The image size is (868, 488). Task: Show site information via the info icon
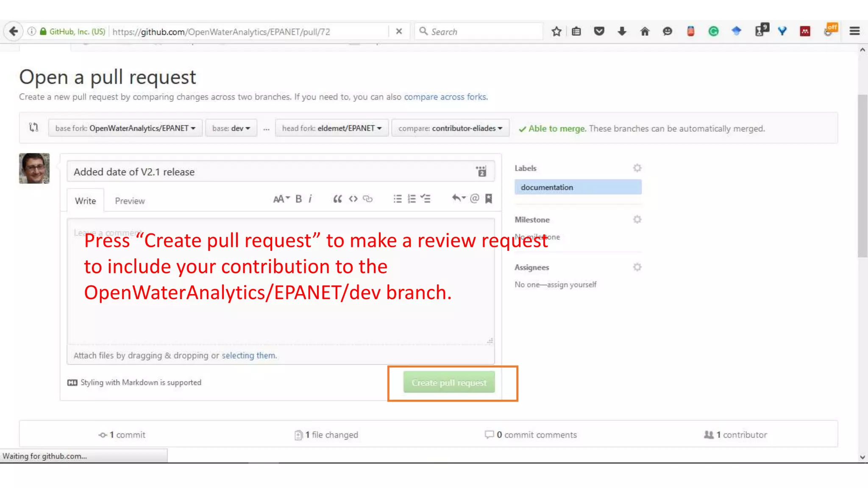pyautogui.click(x=32, y=31)
